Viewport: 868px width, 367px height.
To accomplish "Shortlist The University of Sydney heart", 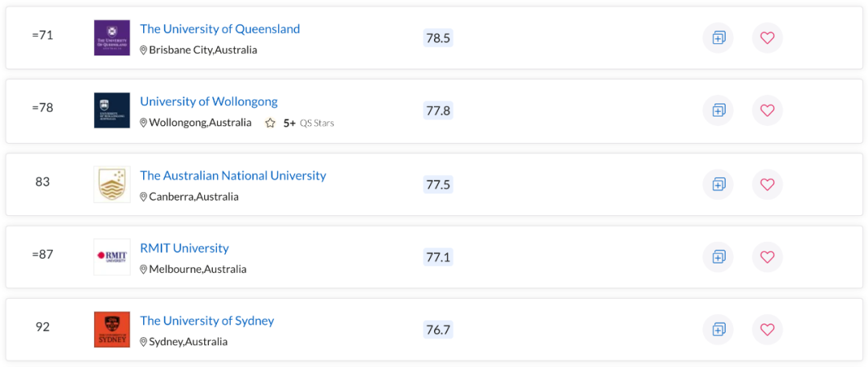I will point(767,329).
